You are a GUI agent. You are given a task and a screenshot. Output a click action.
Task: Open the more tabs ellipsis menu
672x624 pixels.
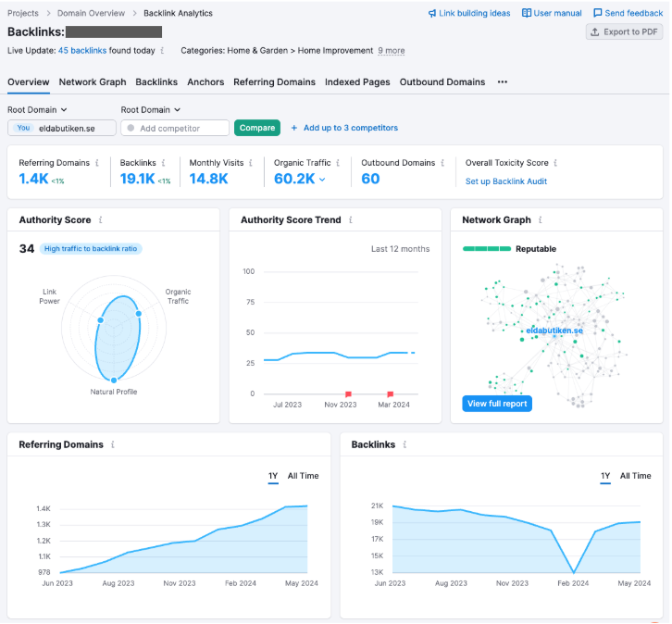(503, 82)
